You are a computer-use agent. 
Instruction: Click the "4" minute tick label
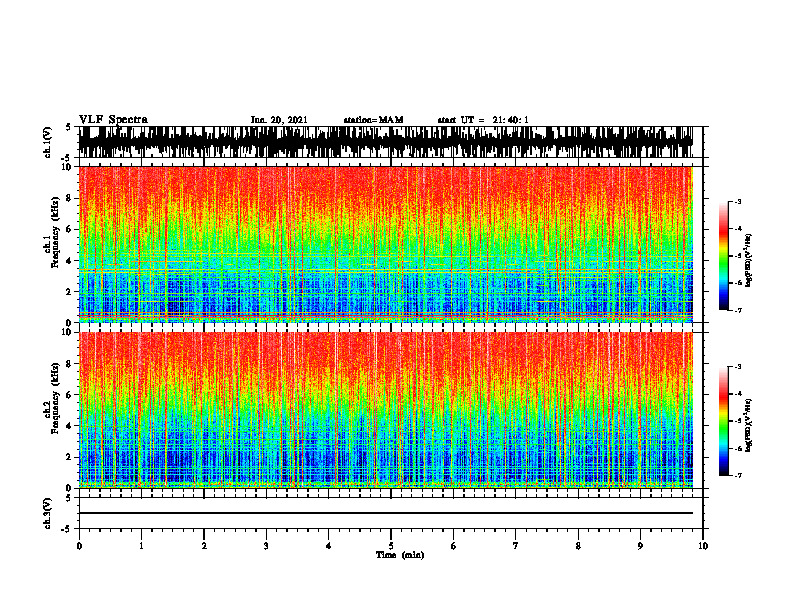click(x=328, y=546)
